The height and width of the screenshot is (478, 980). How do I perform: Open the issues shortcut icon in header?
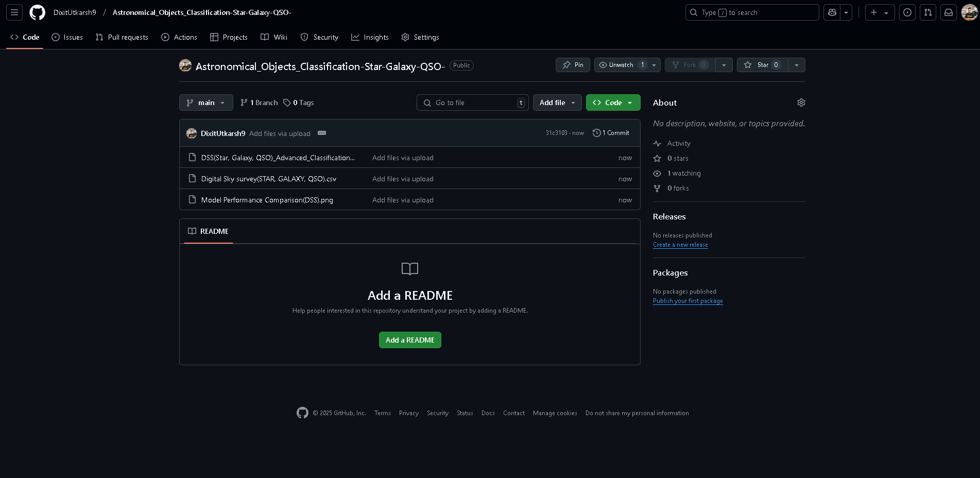907,12
